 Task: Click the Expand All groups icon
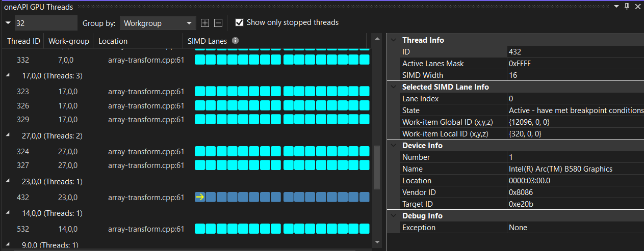205,23
